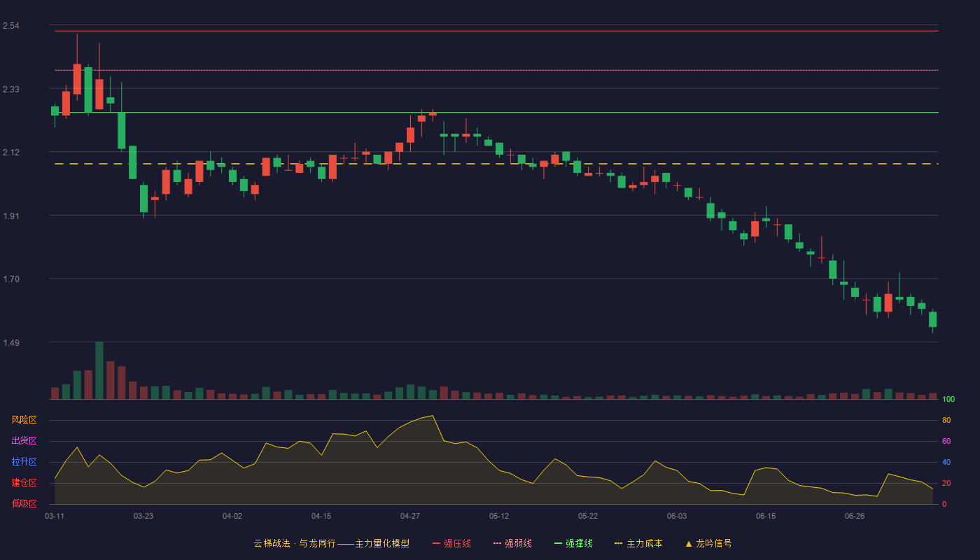Click the 04-15 date label
The height and width of the screenshot is (560, 980).
point(321,516)
